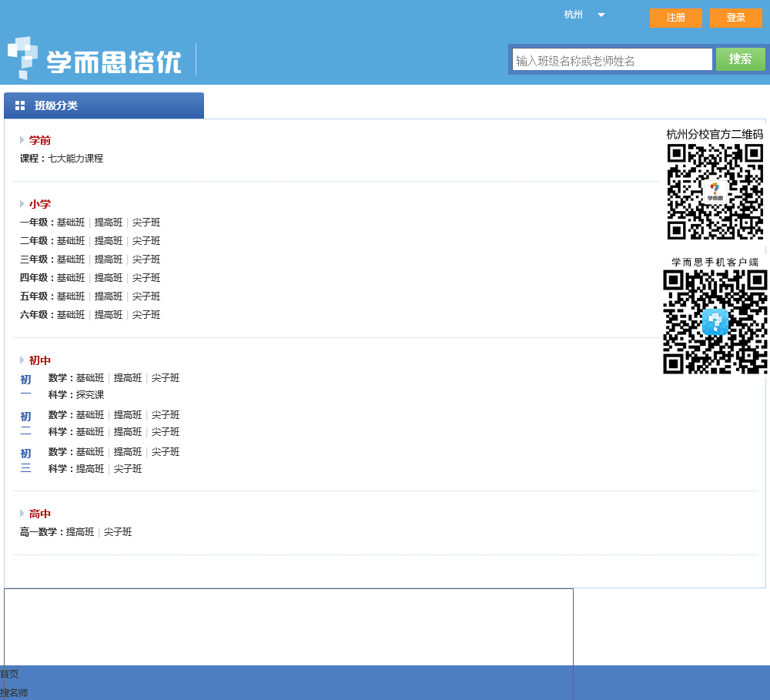Click the 杭州分校官方二维码 QR code
The height and width of the screenshot is (700, 770).
pyautogui.click(x=715, y=193)
